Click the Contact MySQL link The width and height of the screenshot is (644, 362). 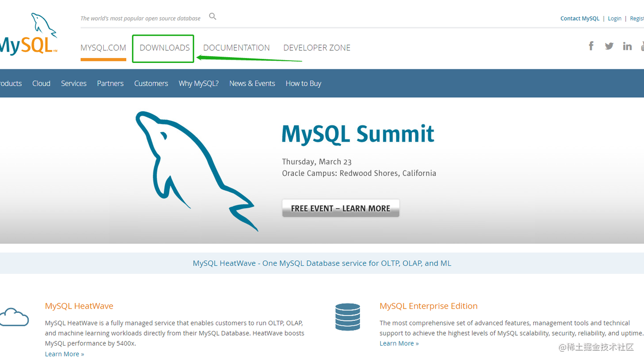tap(580, 18)
